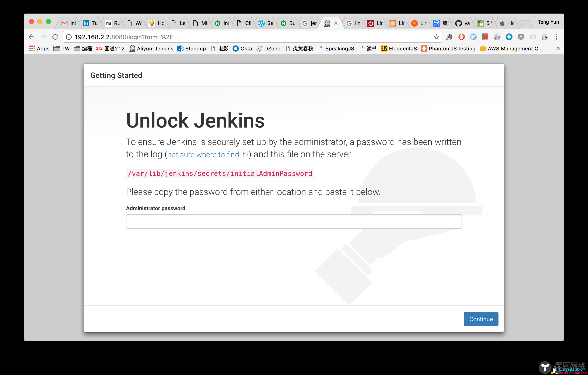Open the 国道212 bookmark
Screen dimensions: 588x375
(110, 49)
